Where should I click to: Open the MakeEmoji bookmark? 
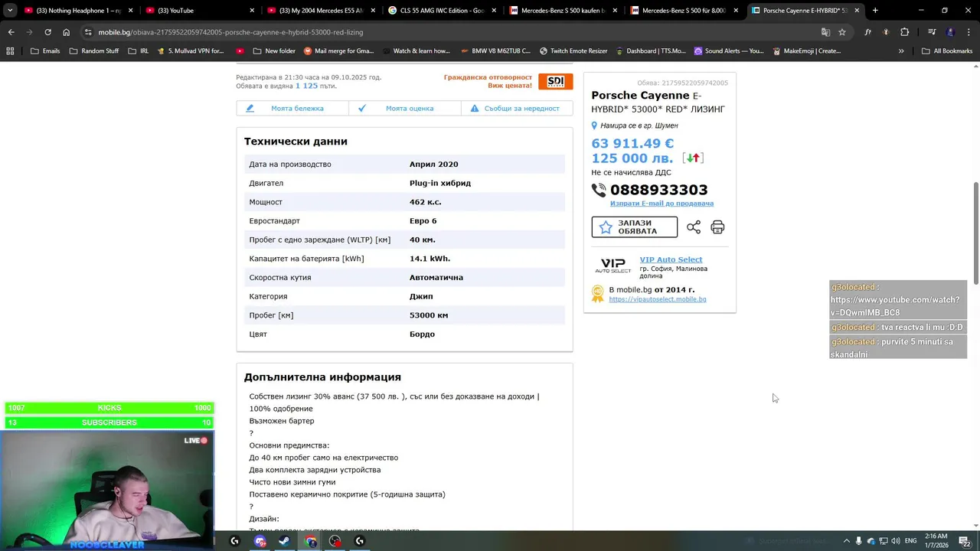[x=807, y=51]
